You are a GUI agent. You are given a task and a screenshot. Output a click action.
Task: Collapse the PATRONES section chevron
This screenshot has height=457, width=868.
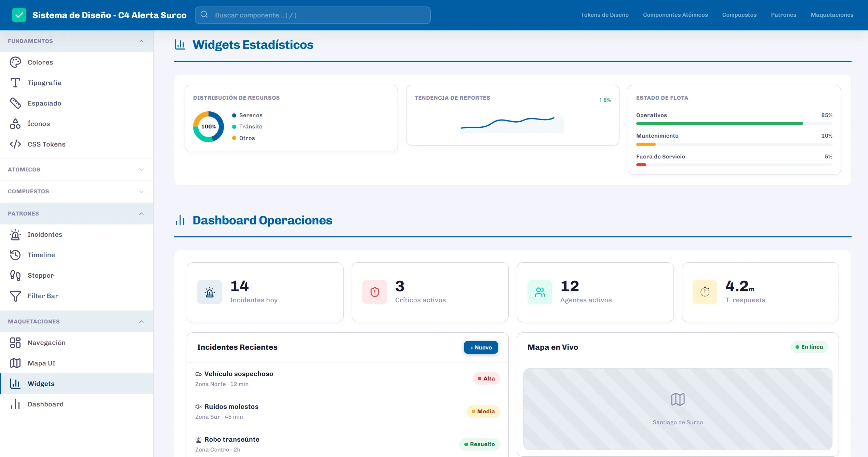pyautogui.click(x=141, y=213)
